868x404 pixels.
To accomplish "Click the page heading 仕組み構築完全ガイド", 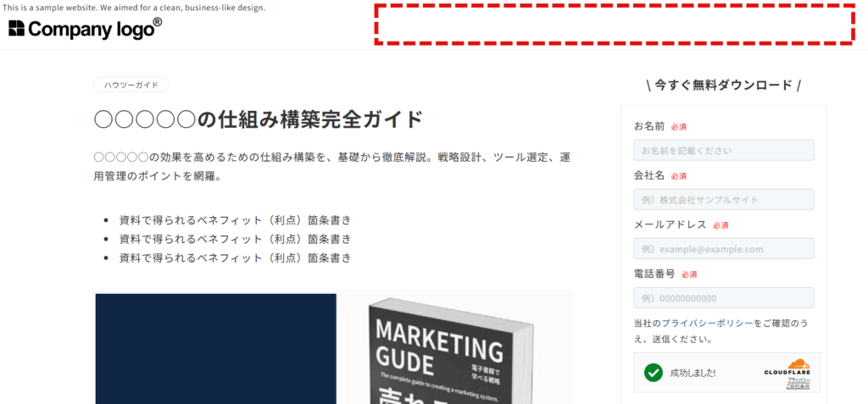I will (258, 119).
